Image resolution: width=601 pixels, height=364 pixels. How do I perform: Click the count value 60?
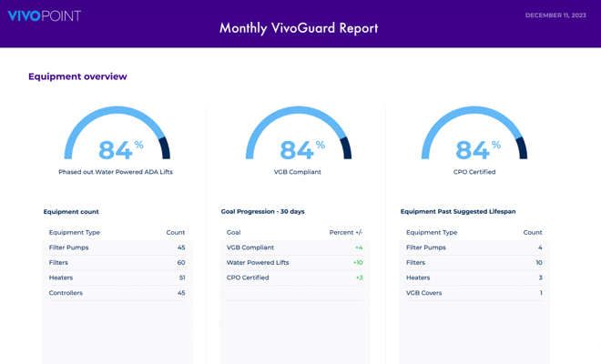(x=181, y=262)
